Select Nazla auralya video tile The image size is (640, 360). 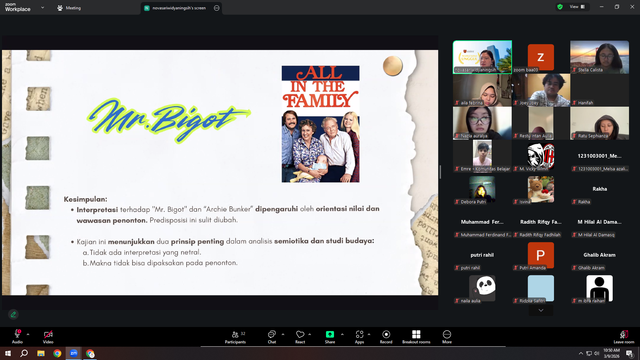[482, 123]
